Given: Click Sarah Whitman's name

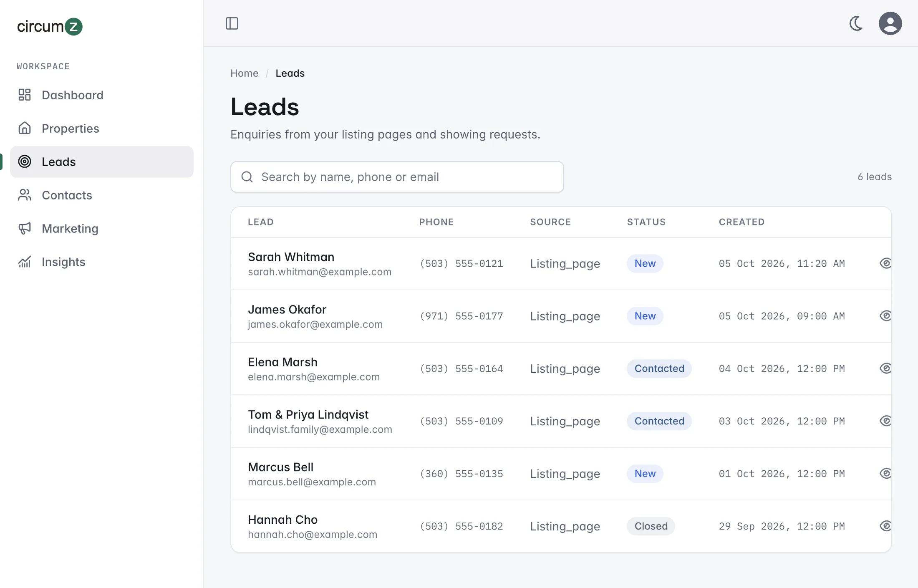Looking at the screenshot, I should click(291, 257).
